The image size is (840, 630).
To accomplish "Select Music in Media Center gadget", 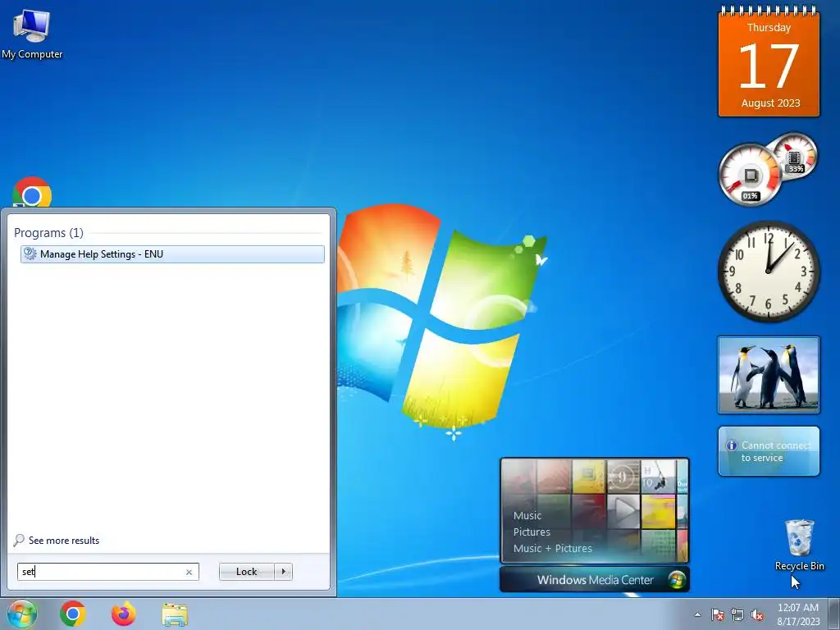I will (x=527, y=515).
